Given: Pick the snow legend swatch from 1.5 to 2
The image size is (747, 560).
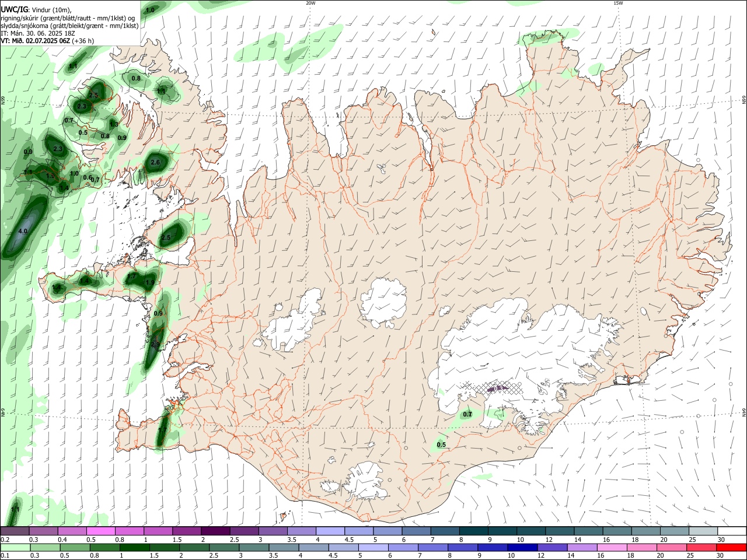Looking at the screenshot, I should [186, 531].
